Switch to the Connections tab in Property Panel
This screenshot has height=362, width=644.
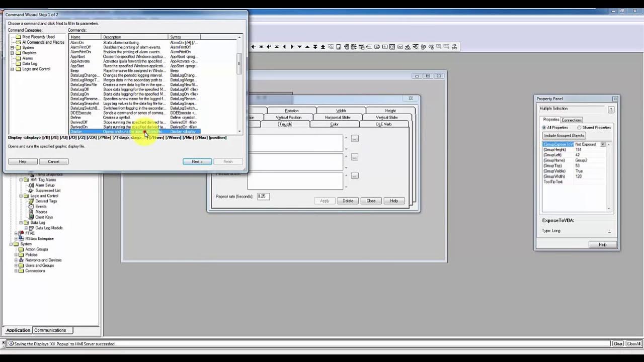(572, 120)
